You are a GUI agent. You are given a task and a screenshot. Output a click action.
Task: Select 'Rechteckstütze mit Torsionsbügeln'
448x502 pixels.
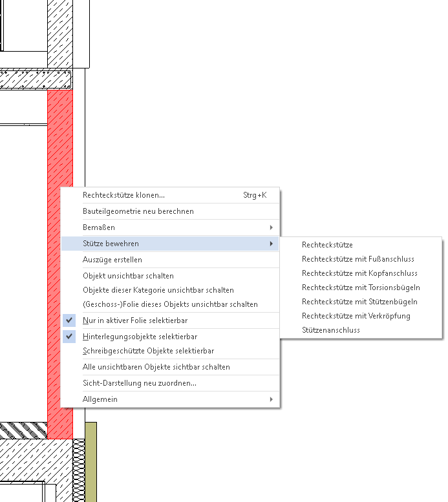tap(361, 288)
